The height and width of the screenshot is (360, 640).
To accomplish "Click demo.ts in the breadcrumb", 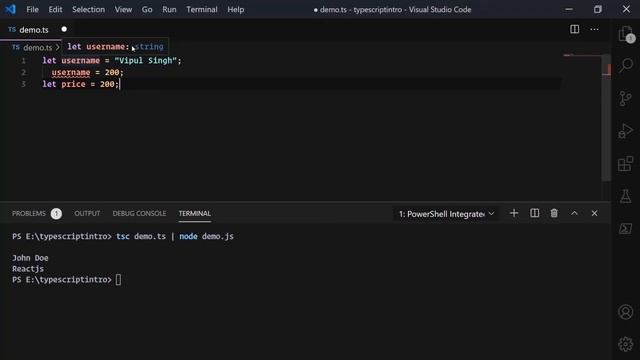I will (37, 48).
